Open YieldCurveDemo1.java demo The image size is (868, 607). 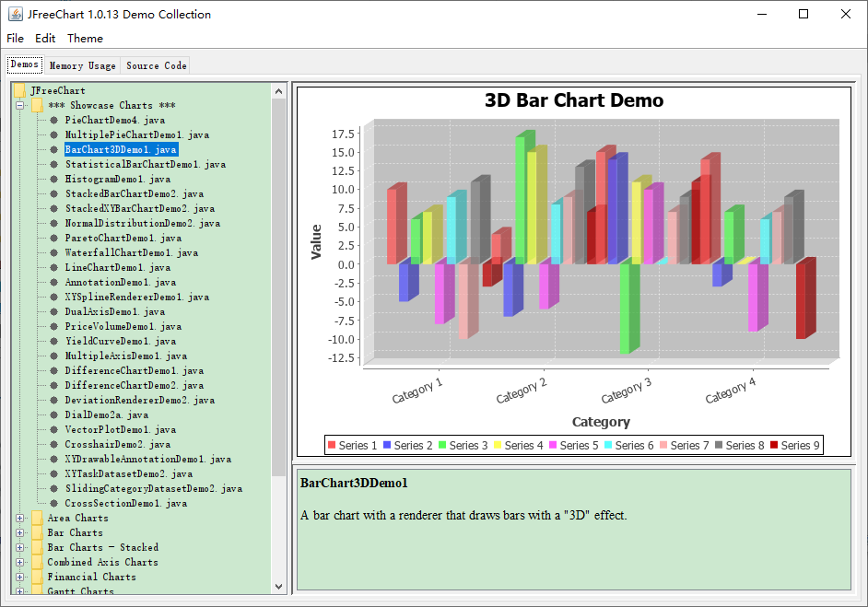[120, 341]
